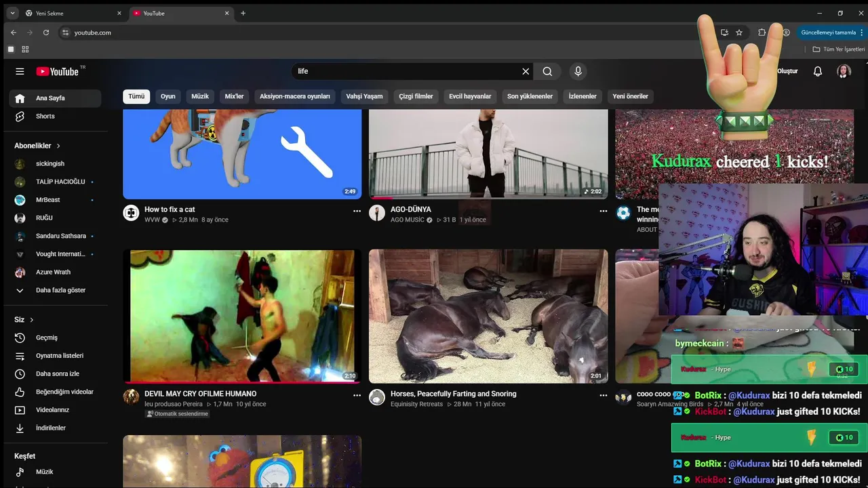Open Daha sonra izle list
This screenshot has width=868, height=488.
point(56,373)
